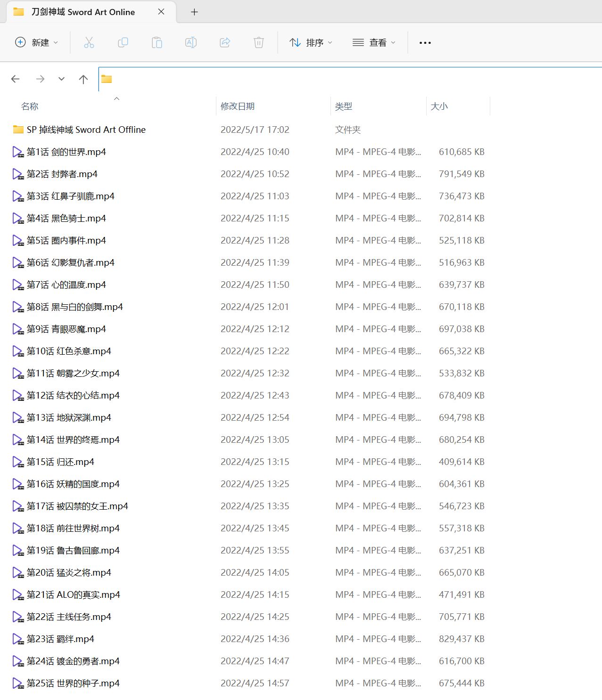Screen dimensions: 602x700
Task: Click the Paste clipboard icon
Action: pyautogui.click(x=157, y=42)
